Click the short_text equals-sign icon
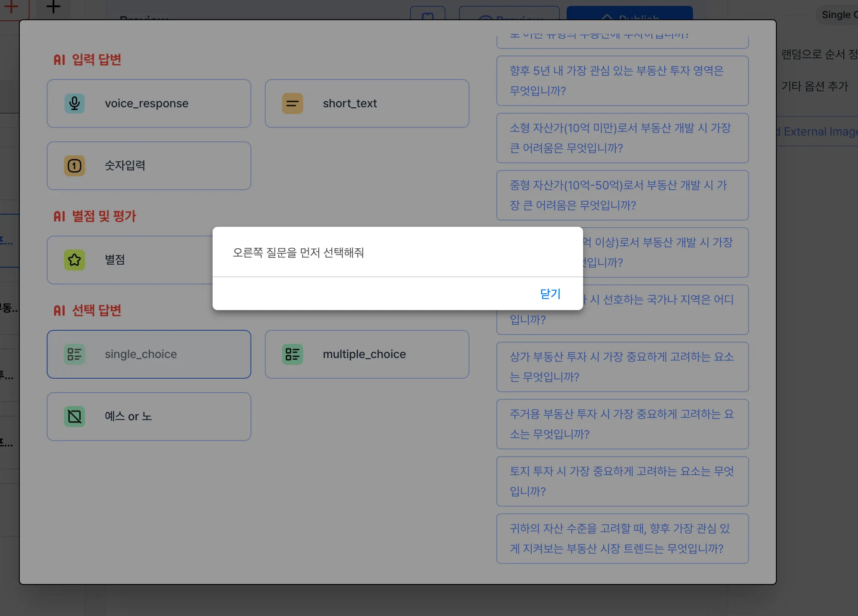858x616 pixels. pos(292,104)
